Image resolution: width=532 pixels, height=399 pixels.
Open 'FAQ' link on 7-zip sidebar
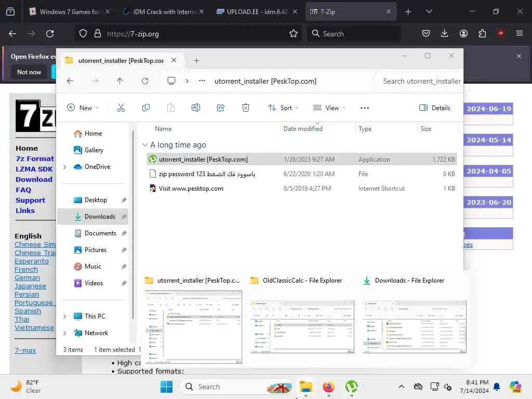click(23, 190)
